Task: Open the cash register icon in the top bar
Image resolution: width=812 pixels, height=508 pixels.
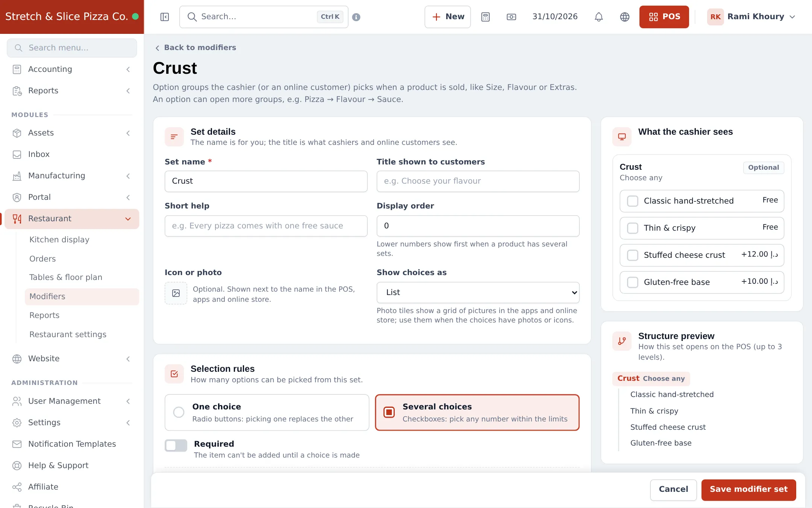Action: [511, 17]
